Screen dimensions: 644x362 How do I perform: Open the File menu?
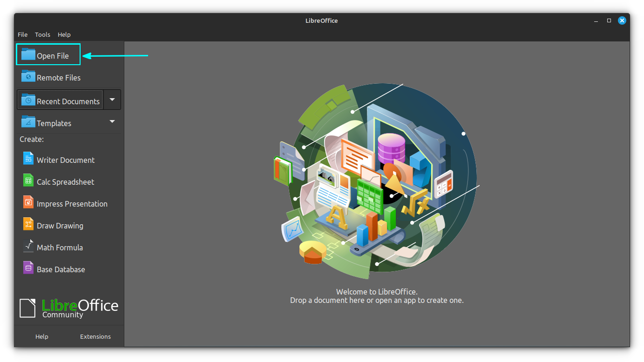tap(22, 34)
